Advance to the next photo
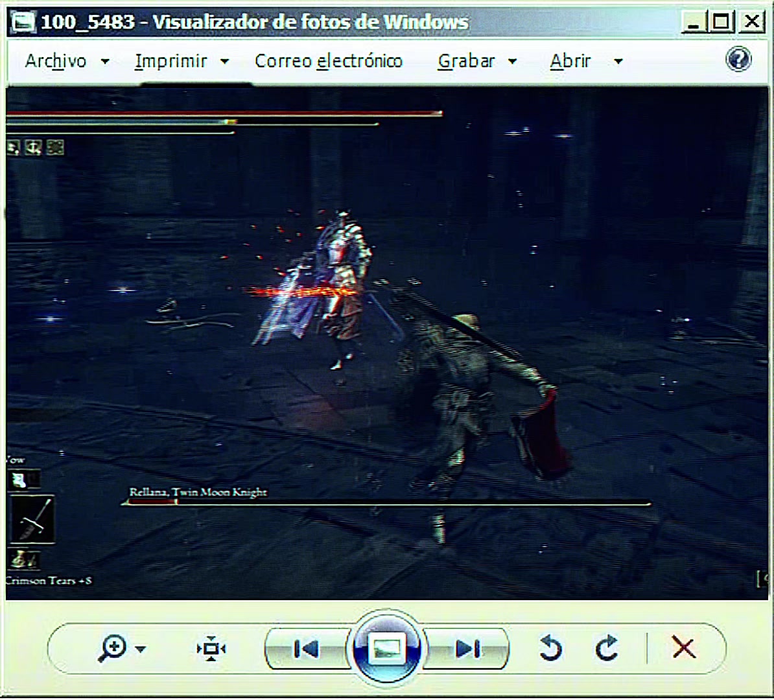 [467, 649]
